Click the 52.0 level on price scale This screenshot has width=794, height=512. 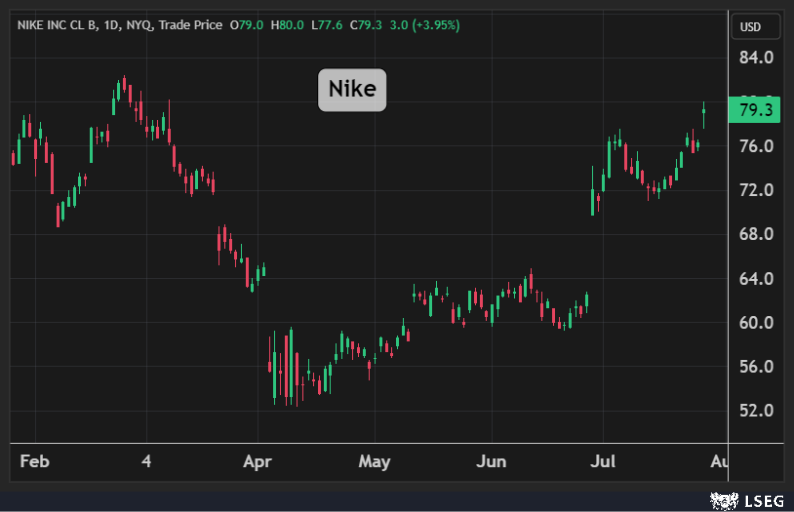point(757,410)
